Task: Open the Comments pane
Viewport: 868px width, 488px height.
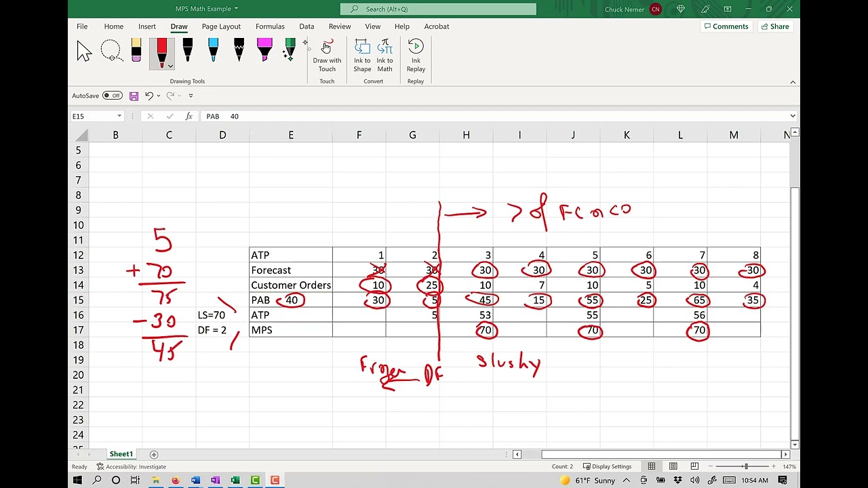Action: point(726,26)
